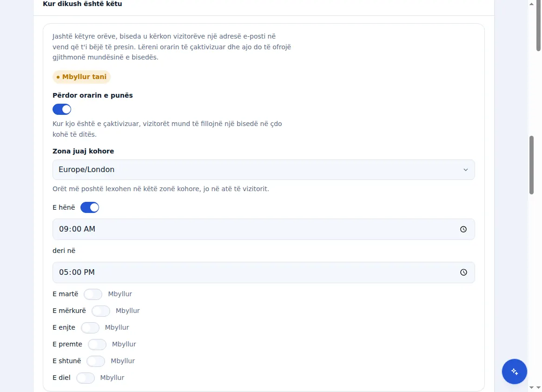
Task: Click the scrollbar up arrow
Action: pyautogui.click(x=531, y=4)
